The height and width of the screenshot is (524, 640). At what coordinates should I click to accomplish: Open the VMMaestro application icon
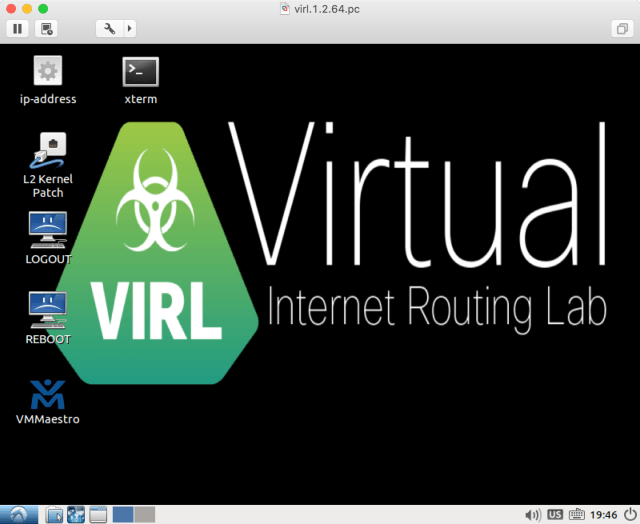[48, 402]
